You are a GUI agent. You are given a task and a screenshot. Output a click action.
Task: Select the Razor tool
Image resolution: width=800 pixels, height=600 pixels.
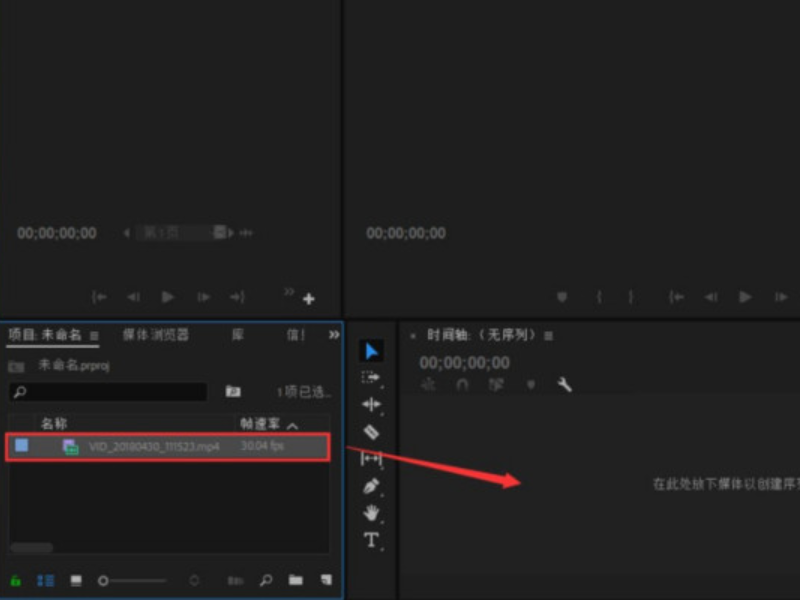(371, 432)
